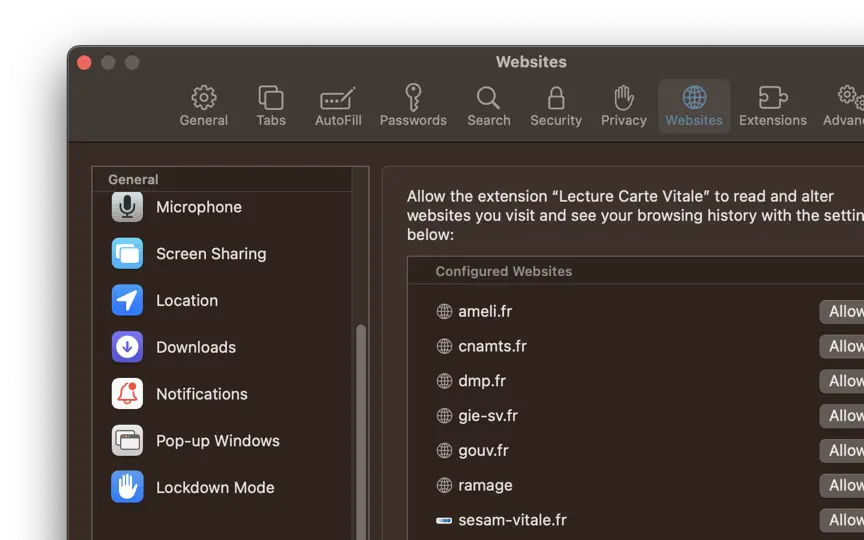Click the Notifications bell icon
864x540 pixels.
pyautogui.click(x=127, y=393)
